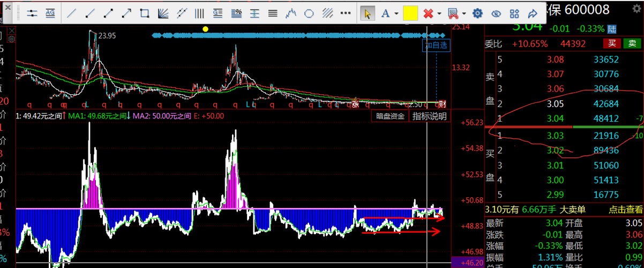Click the +10.65% value

click(x=529, y=44)
